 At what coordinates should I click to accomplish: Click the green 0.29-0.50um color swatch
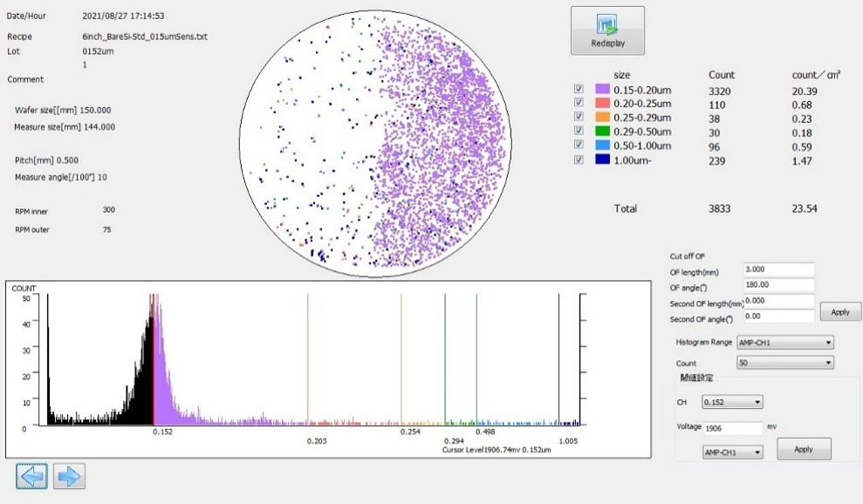point(602,132)
